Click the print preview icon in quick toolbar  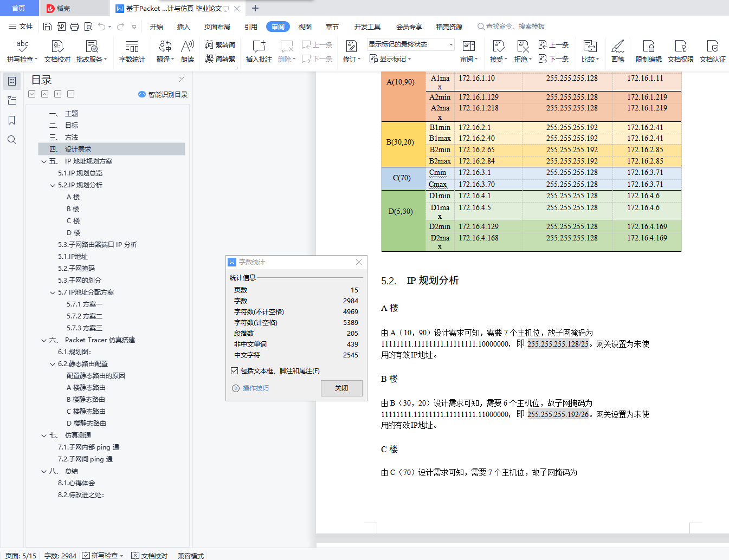coord(88,27)
